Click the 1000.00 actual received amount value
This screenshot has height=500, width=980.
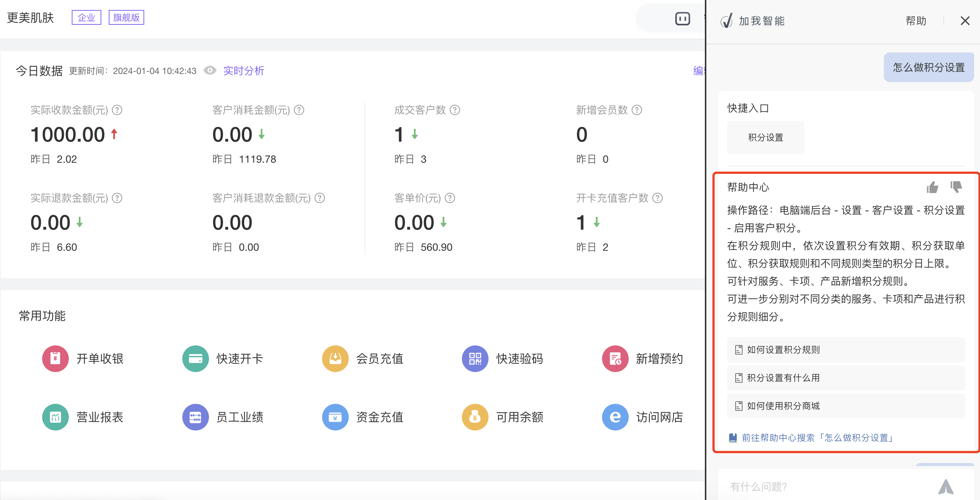[x=67, y=134]
